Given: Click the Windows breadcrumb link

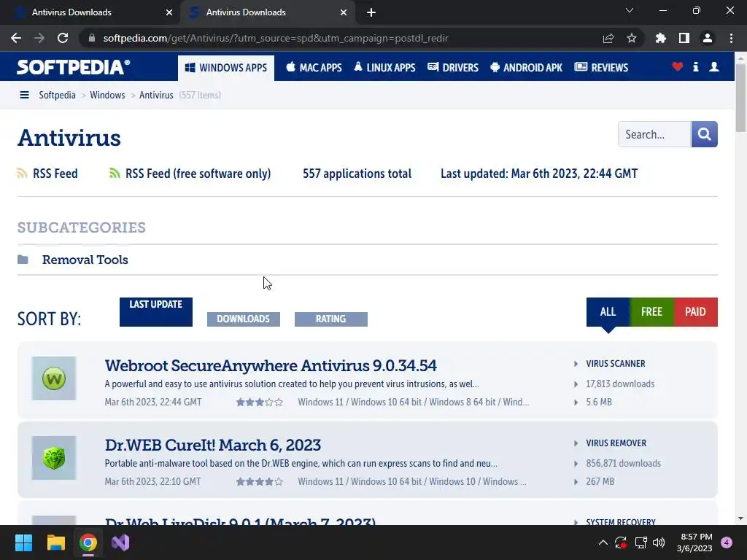Looking at the screenshot, I should (107, 95).
